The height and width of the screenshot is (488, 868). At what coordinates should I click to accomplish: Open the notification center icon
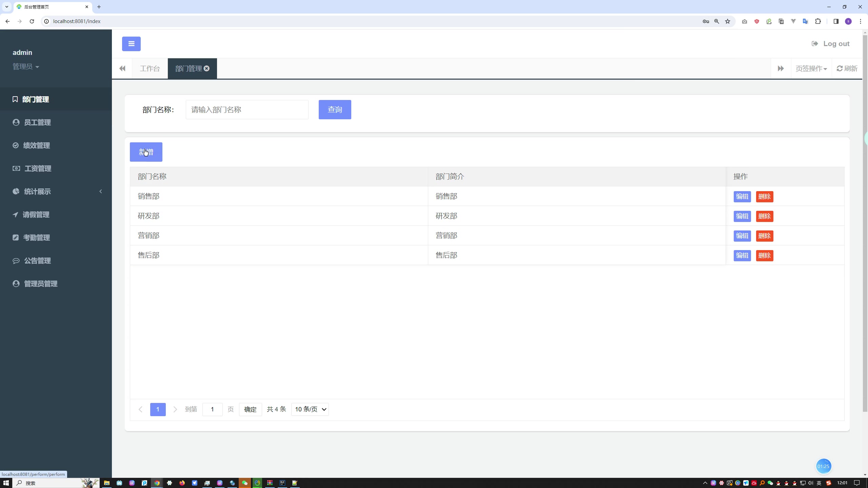[x=857, y=483]
